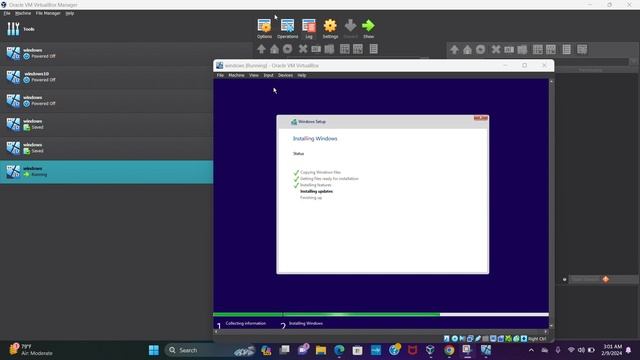The height and width of the screenshot is (360, 640).
Task: Show hidden system tray icons
Action: pos(531,350)
